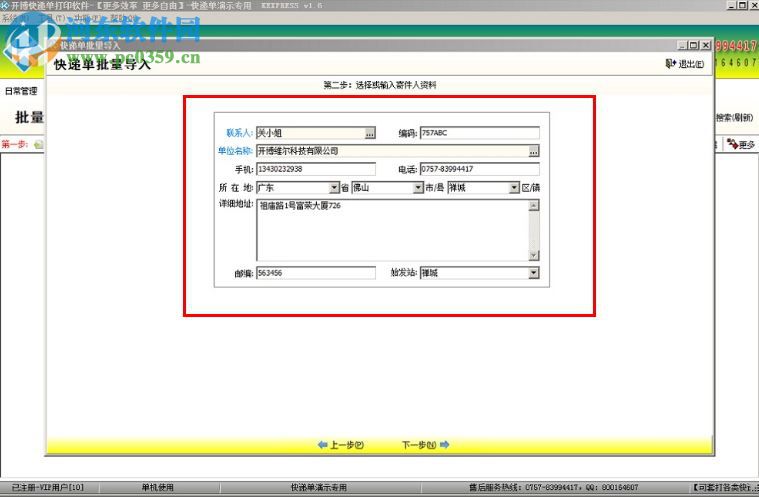Click step heading 第二步:选择或输入寄件人资料
The image size is (759, 497).
click(380, 85)
